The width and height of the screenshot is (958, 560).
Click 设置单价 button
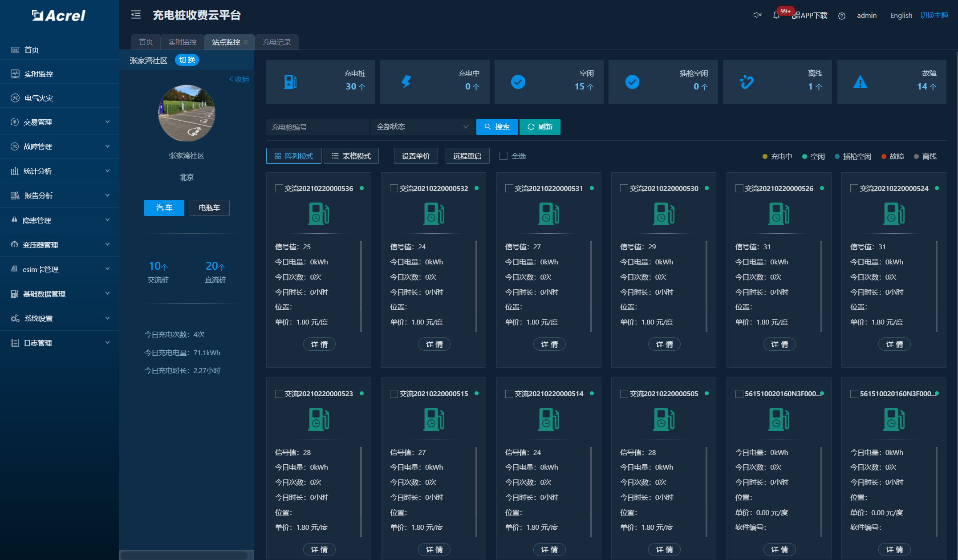(x=414, y=156)
